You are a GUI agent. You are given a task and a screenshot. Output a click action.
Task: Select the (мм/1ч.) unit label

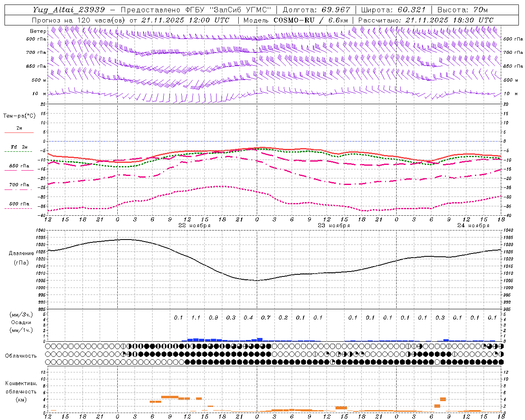pyautogui.click(x=21, y=330)
